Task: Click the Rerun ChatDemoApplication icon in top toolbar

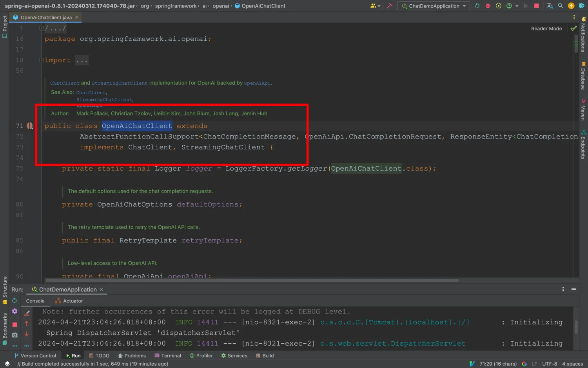Action: (x=477, y=6)
